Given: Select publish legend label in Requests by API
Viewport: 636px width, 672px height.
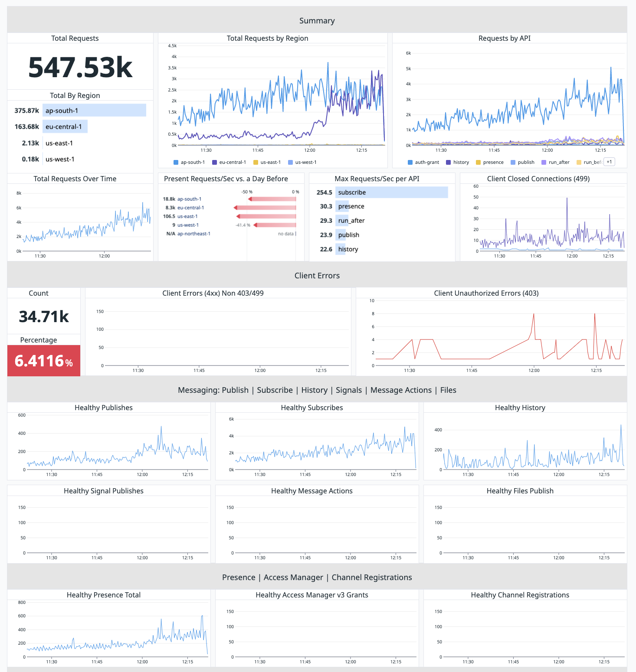Looking at the screenshot, I should pyautogui.click(x=526, y=162).
